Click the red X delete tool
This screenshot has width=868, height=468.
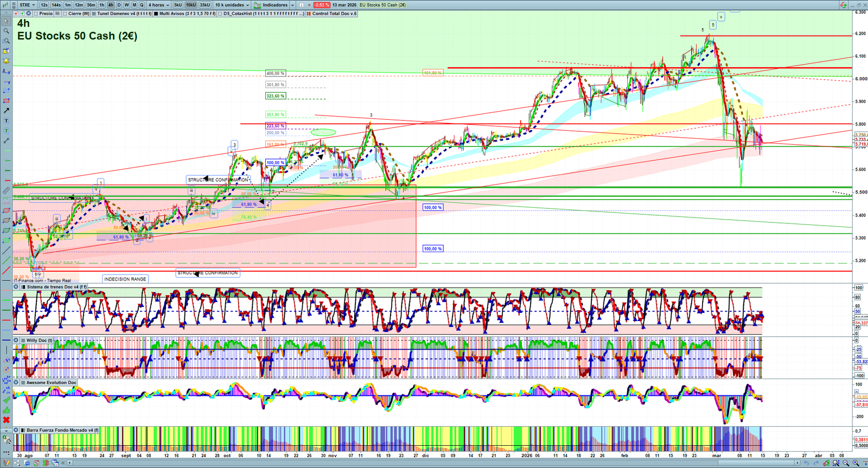click(7, 420)
